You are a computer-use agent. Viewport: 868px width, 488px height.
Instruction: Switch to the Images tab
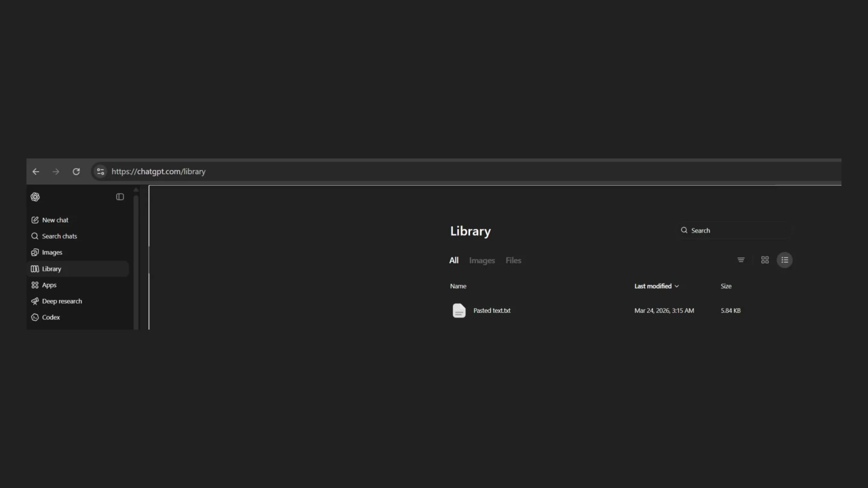coord(482,260)
